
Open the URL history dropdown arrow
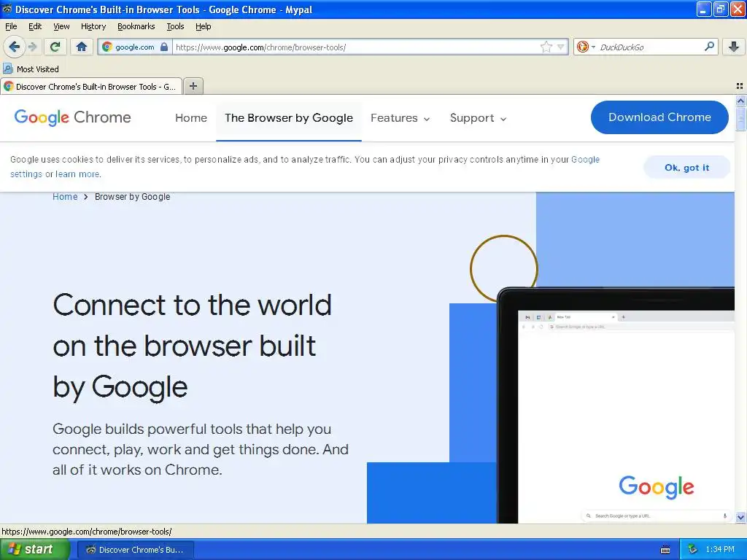(561, 47)
